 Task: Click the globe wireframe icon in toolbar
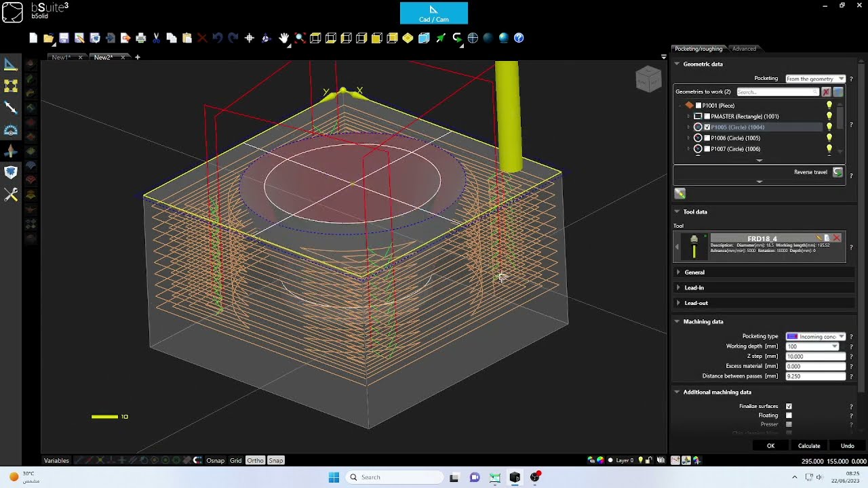[473, 38]
